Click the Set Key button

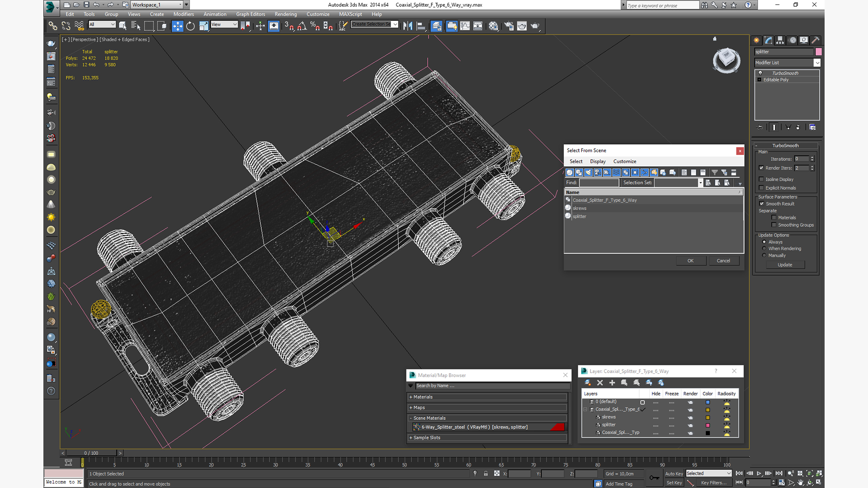click(674, 483)
